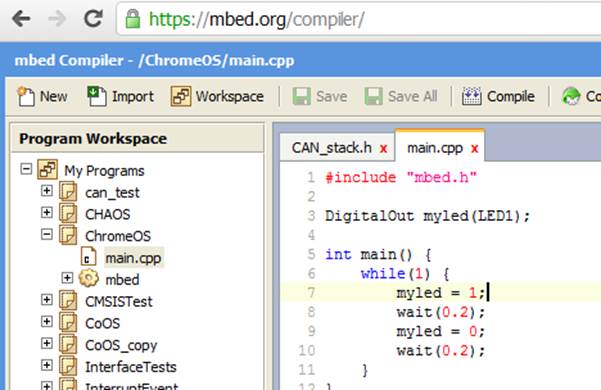Viewport: 601px width, 390px height.
Task: Click the Save floppy disk icon
Action: (302, 96)
